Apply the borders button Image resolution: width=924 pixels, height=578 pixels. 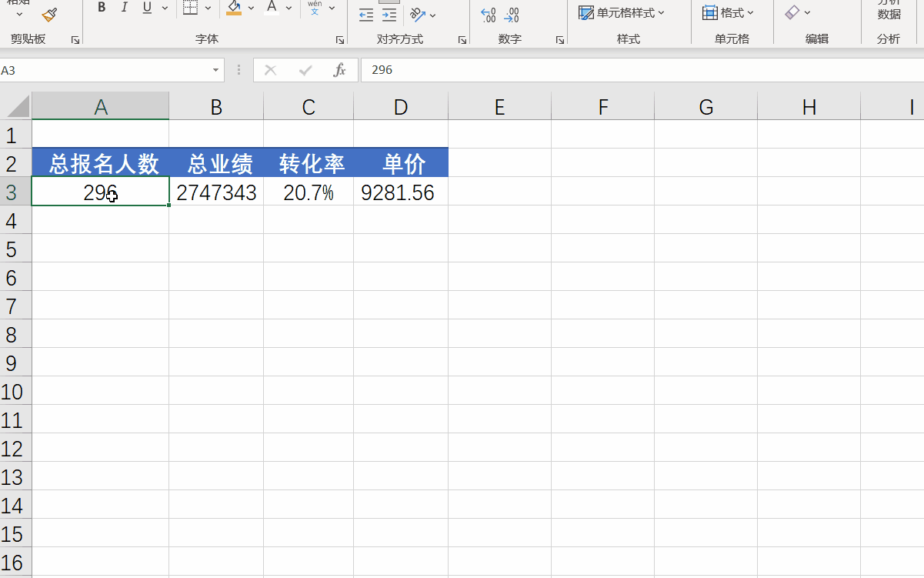pyautogui.click(x=190, y=8)
